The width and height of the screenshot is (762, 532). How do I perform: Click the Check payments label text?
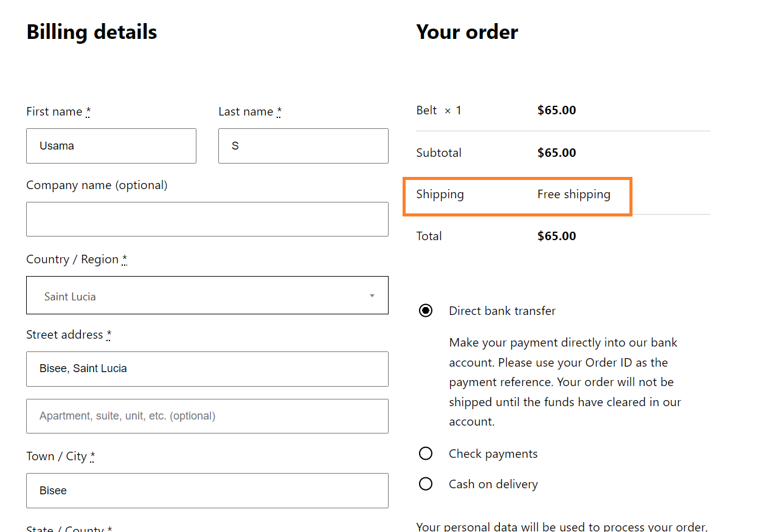tap(493, 454)
